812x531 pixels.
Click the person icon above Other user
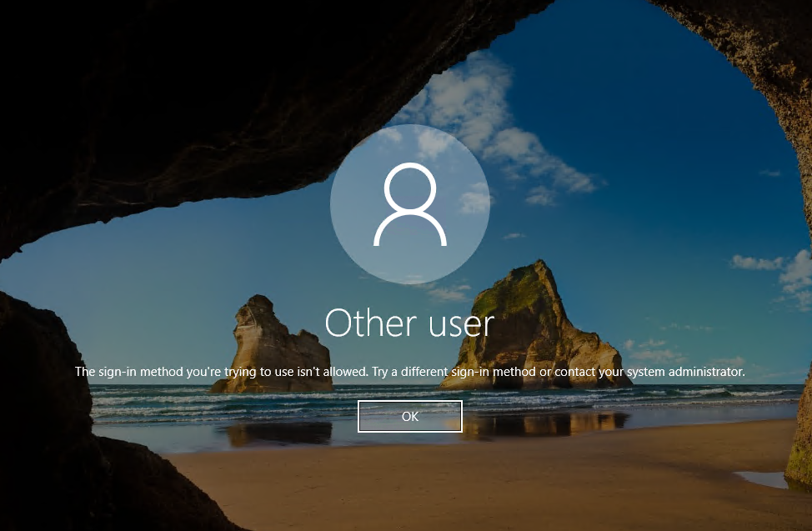[x=409, y=204]
